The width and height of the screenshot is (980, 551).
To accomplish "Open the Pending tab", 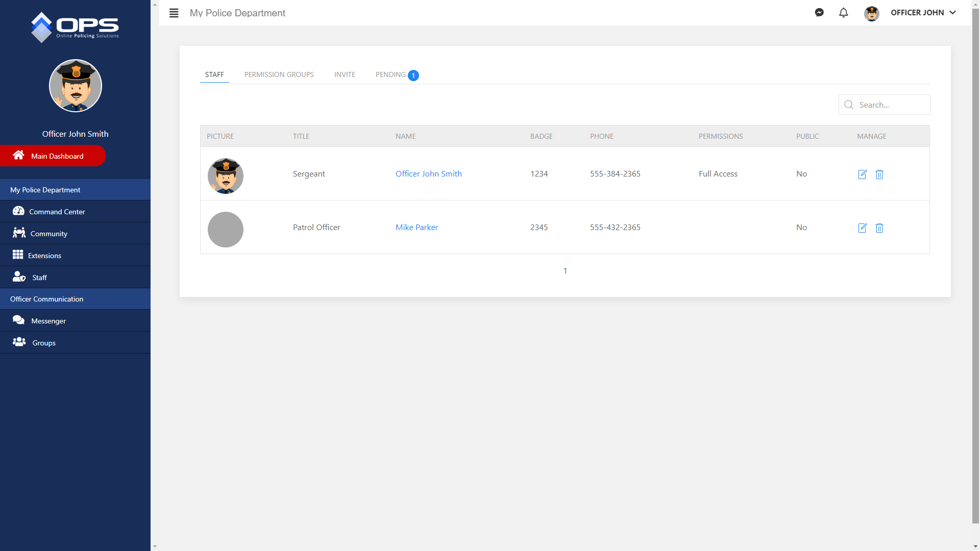I will (391, 74).
